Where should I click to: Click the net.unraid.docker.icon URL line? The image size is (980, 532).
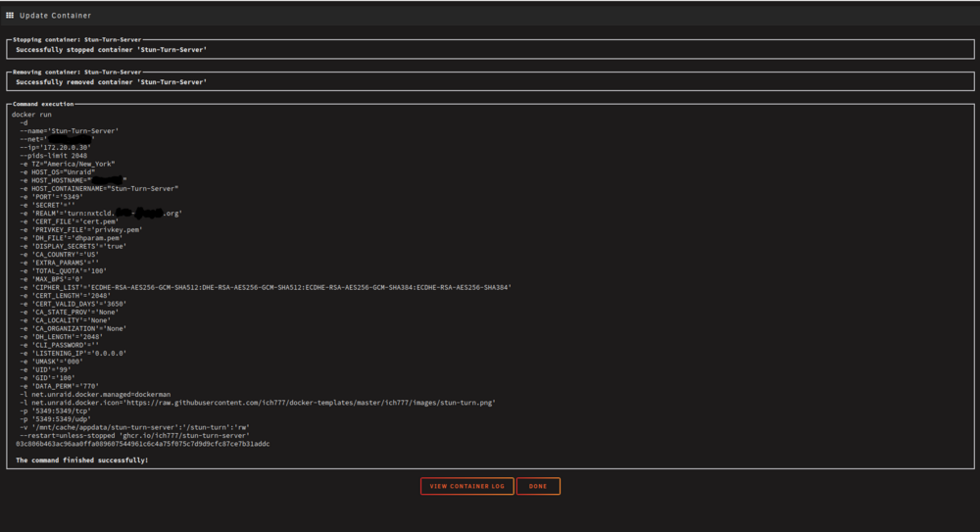coord(258,403)
